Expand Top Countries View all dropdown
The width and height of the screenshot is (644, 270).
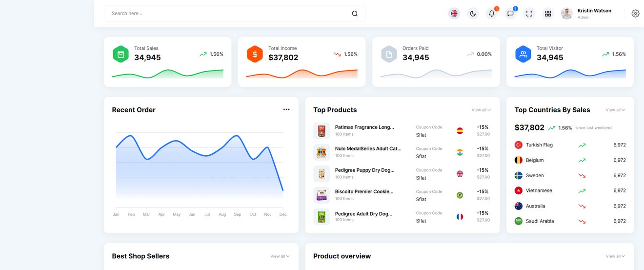615,110
